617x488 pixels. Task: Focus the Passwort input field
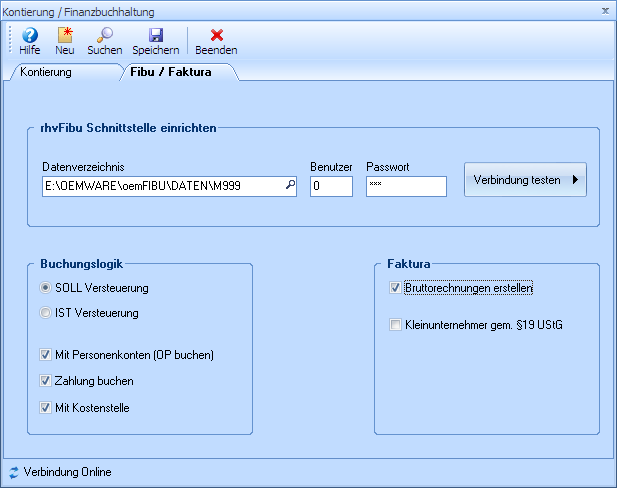406,187
